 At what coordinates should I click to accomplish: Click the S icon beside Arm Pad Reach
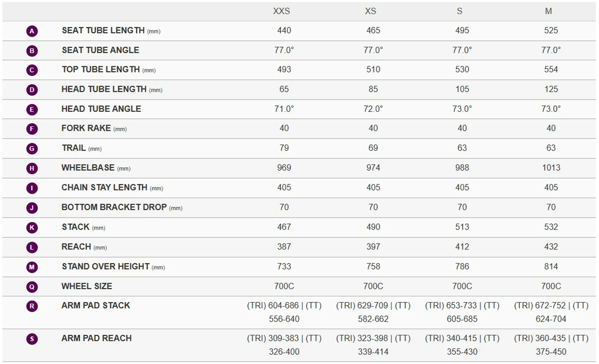(32, 339)
